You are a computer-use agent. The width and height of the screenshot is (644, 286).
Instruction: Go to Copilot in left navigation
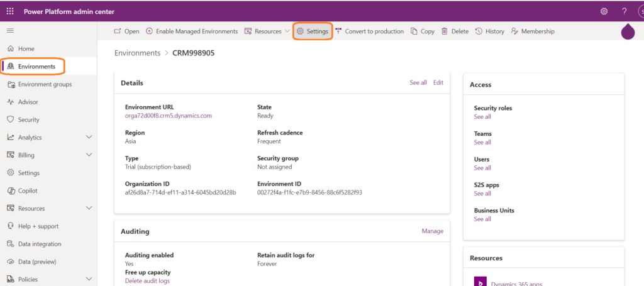point(28,190)
